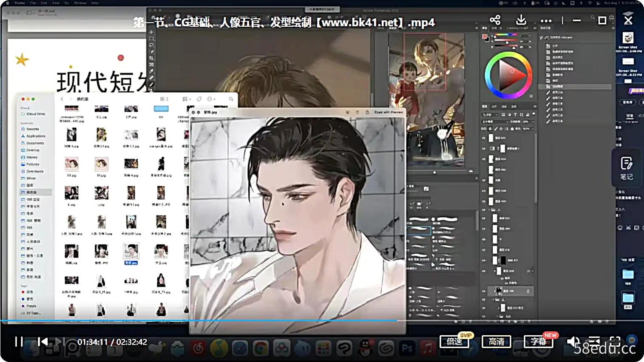The height and width of the screenshot is (362, 644).
Task: Collapse the fx effects list on layer 506
Action: coord(532,271)
